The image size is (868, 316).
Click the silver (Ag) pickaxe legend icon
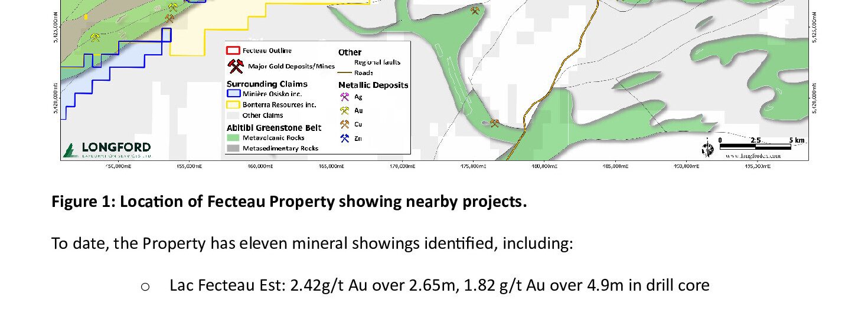click(x=345, y=97)
